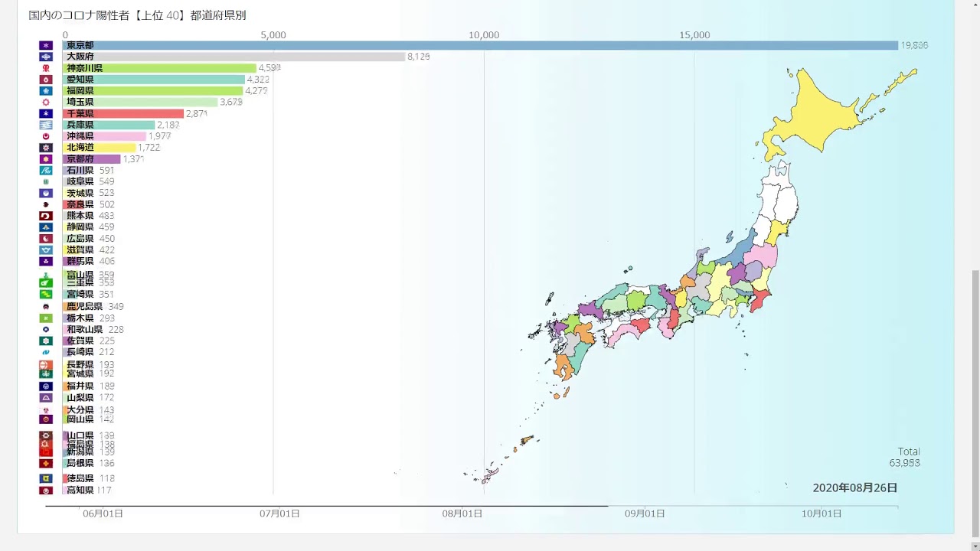
Task: Jump to 09月01日 on the timeline
Action: pos(645,514)
